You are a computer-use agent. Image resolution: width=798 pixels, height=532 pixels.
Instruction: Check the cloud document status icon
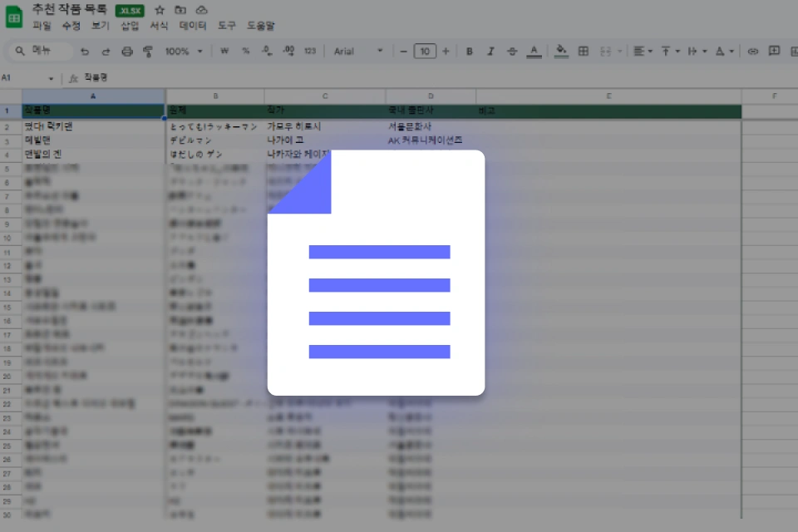pyautogui.click(x=201, y=10)
